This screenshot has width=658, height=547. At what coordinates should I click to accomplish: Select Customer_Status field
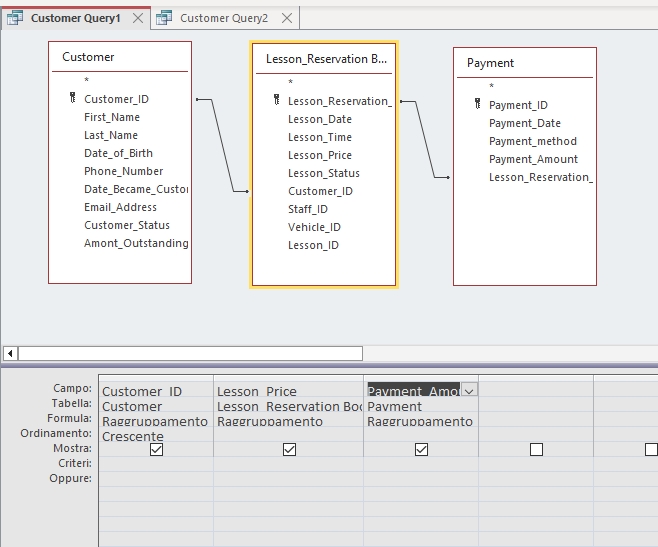click(x=127, y=225)
